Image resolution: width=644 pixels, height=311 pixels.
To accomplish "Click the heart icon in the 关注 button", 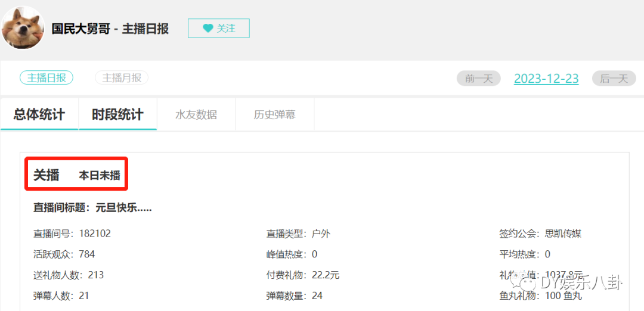I will coord(208,29).
